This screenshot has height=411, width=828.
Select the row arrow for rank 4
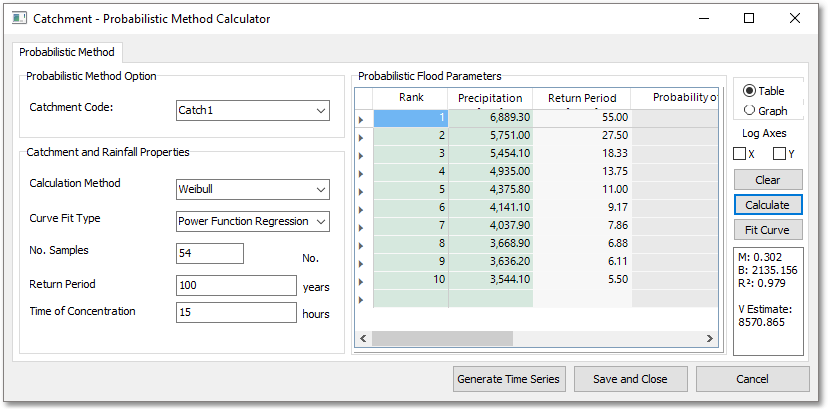pos(363,173)
